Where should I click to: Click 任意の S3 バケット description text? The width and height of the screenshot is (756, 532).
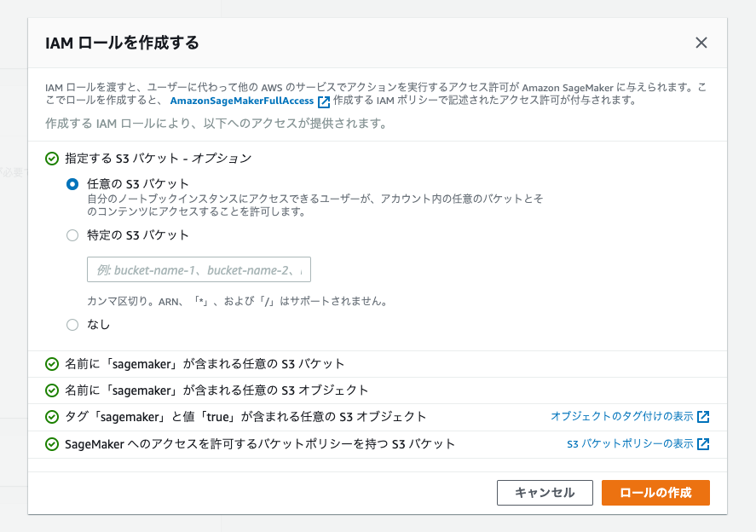315,205
